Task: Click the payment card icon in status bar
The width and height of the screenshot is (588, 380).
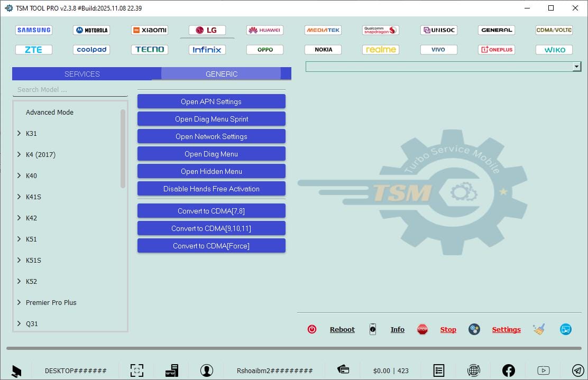Action: tap(343, 370)
